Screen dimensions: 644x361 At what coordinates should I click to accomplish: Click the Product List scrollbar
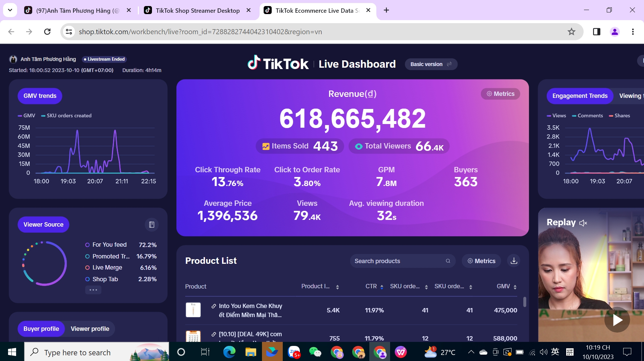point(525,302)
